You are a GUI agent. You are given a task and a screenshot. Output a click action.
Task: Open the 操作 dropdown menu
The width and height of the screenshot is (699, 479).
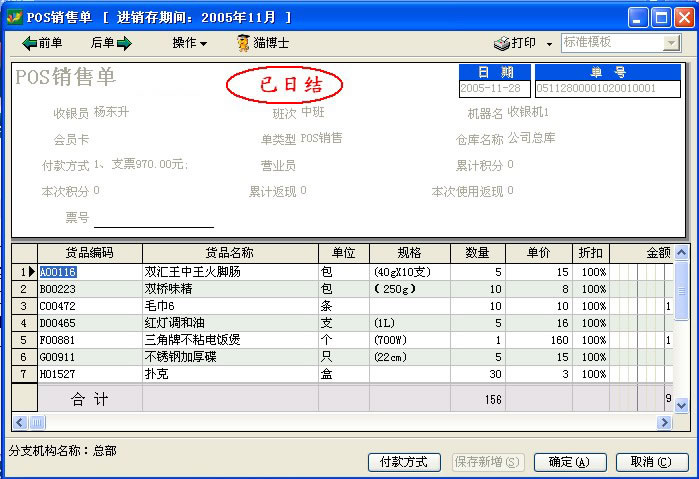click(189, 43)
